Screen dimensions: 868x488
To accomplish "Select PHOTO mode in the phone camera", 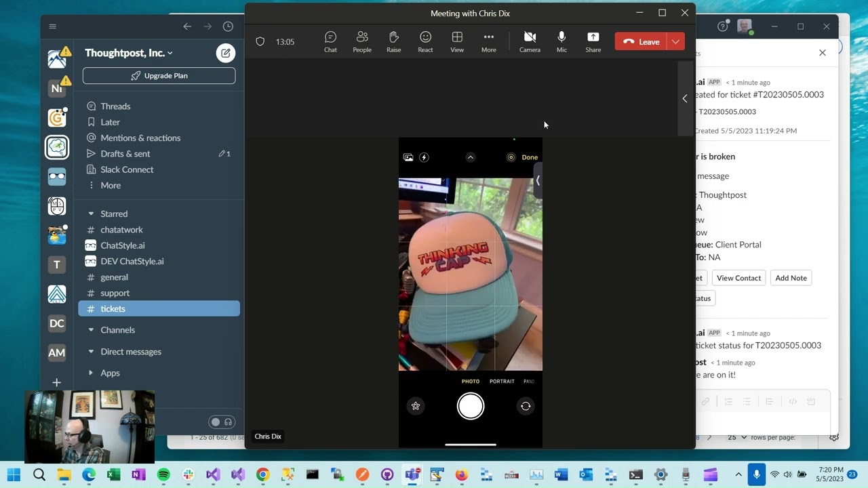I will pyautogui.click(x=471, y=382).
